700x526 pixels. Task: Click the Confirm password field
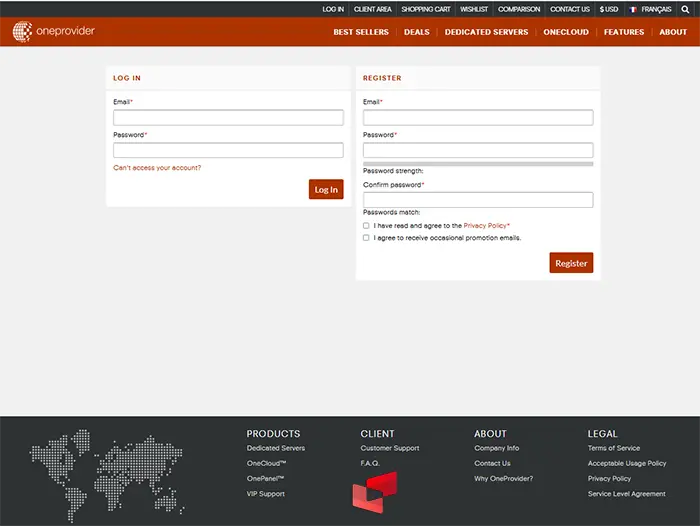click(477, 200)
